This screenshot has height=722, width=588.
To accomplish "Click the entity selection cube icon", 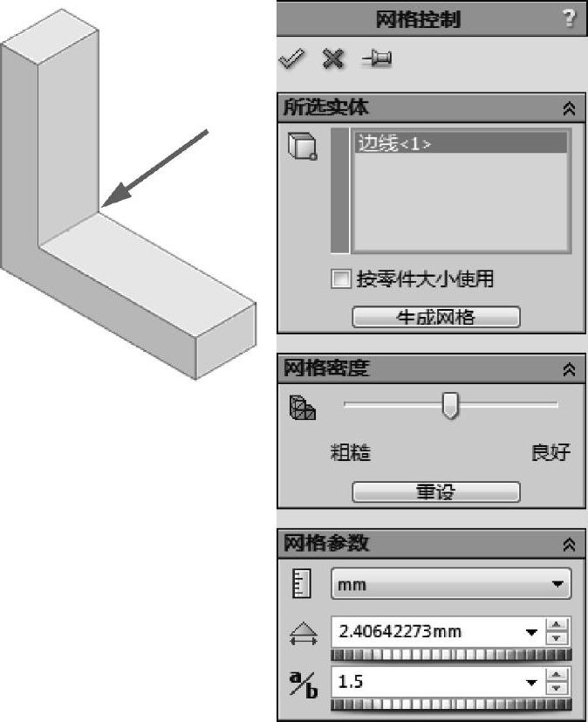I will click(x=302, y=147).
